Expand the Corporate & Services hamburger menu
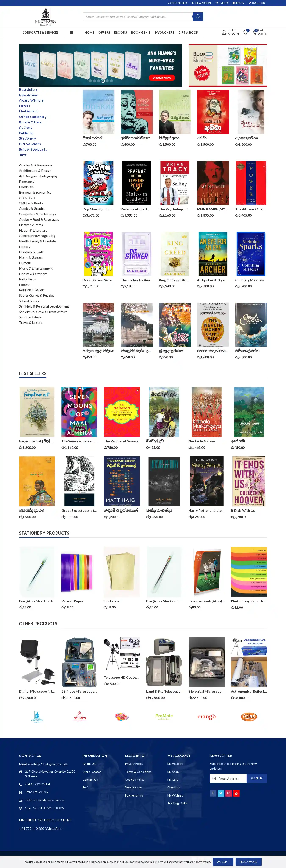286x868 pixels. (71, 33)
